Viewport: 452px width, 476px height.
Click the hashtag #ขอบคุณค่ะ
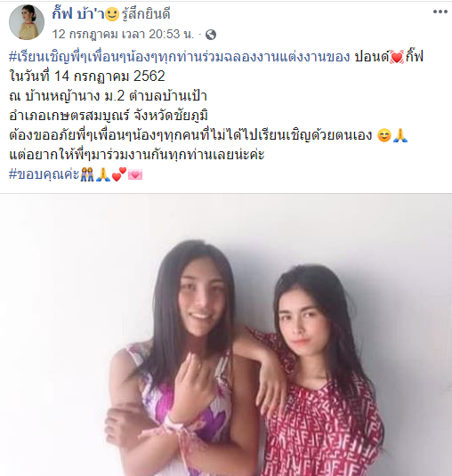44,174
